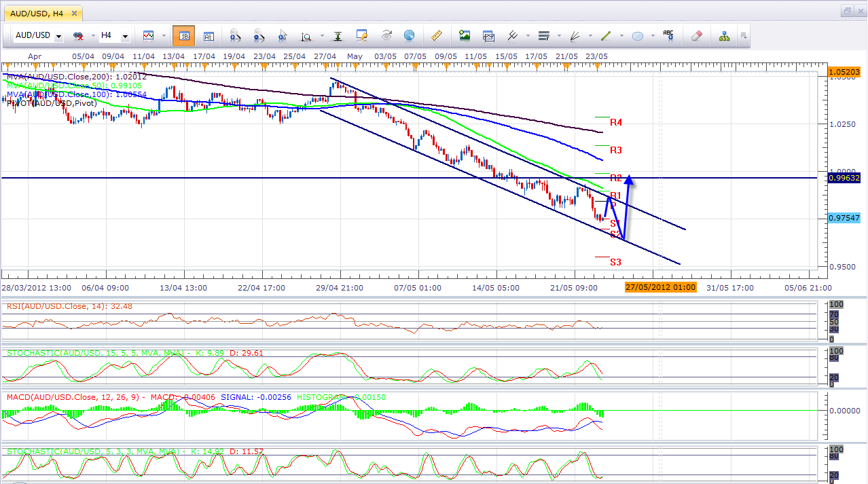868x484 pixels.
Task: Click the 31/05 17:00 time axis label
Action: tap(730, 287)
